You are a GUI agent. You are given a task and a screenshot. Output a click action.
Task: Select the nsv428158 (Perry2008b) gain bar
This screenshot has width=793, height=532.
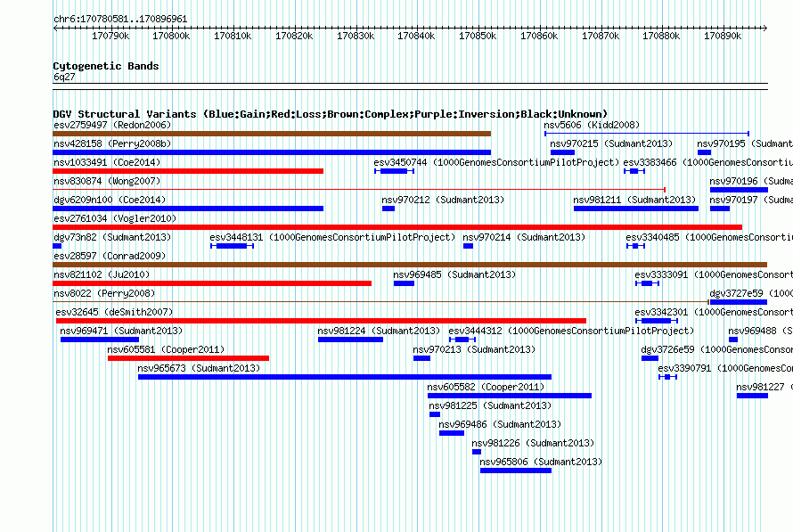(272, 152)
